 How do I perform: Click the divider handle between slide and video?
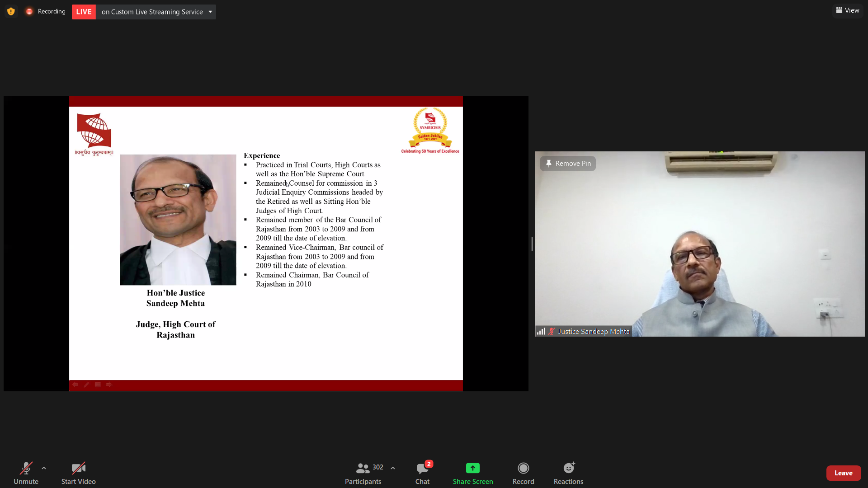[x=532, y=244]
